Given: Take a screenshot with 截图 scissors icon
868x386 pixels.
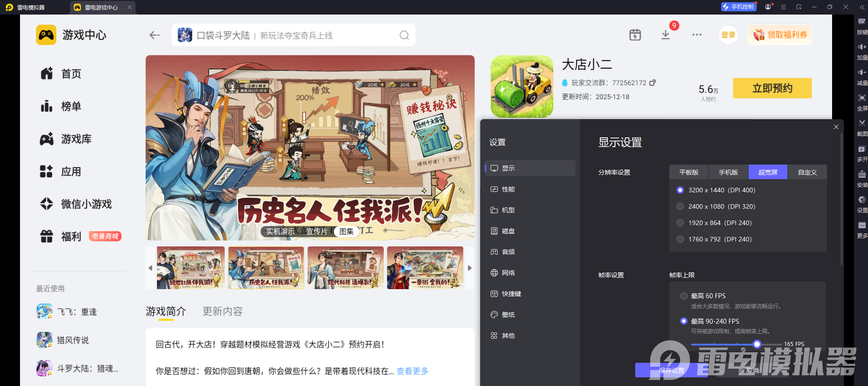Looking at the screenshot, I should tap(862, 123).
